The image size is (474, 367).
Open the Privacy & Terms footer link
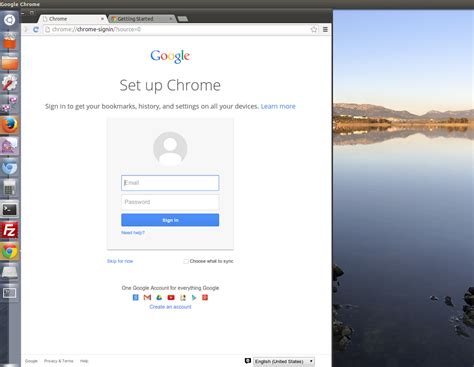59,361
